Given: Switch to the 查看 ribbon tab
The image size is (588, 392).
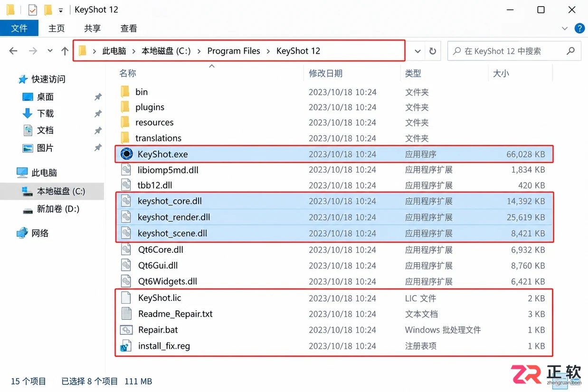Looking at the screenshot, I should 129,29.
